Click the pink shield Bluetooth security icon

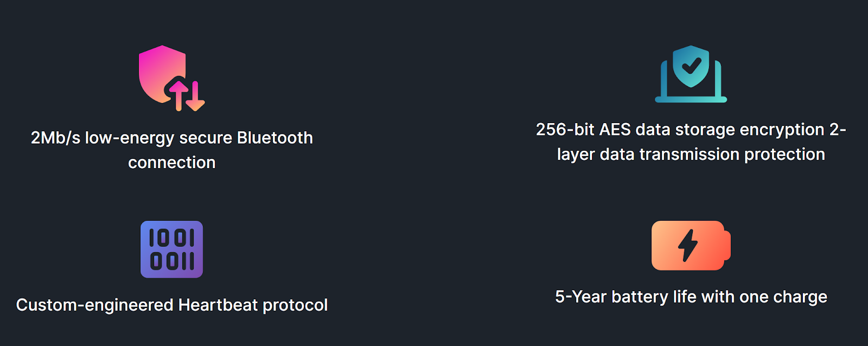pyautogui.click(x=171, y=78)
